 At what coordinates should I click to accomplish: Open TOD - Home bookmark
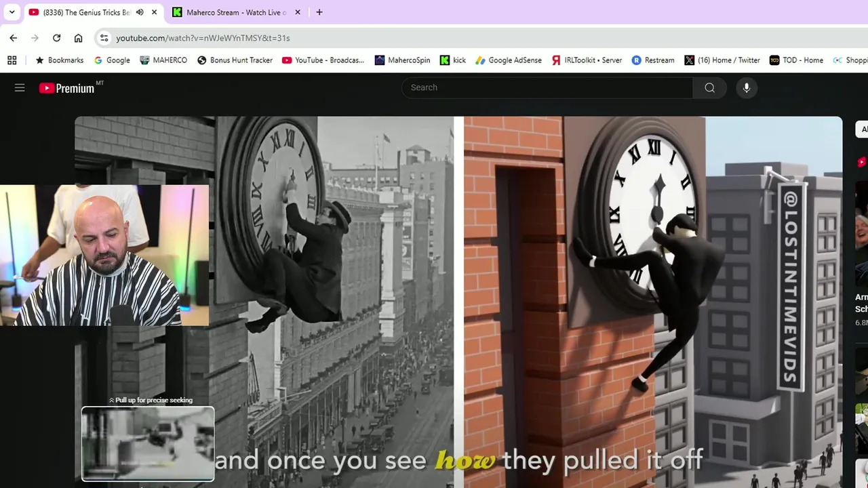[796, 60]
